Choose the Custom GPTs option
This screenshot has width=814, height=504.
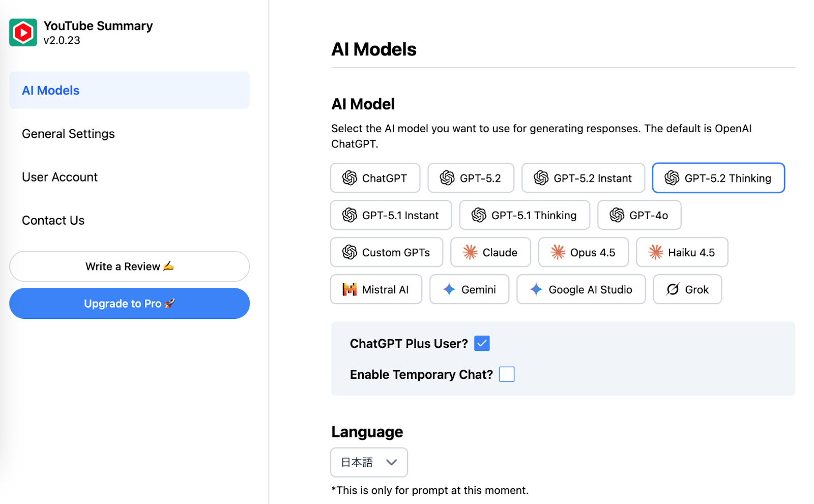coord(386,252)
